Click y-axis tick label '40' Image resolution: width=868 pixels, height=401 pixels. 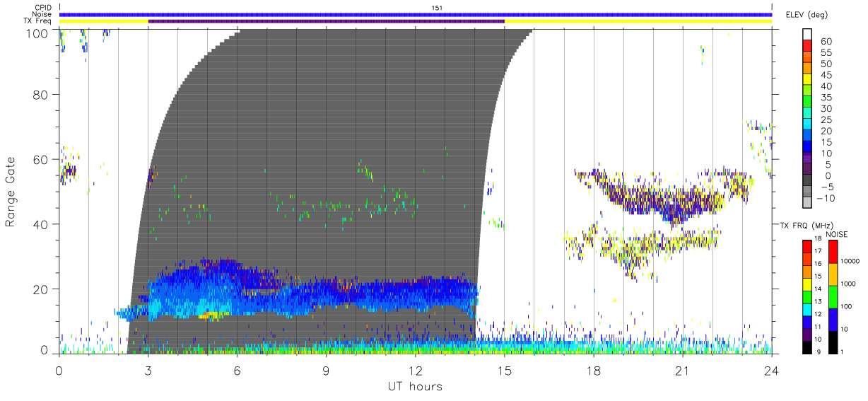pyautogui.click(x=41, y=224)
